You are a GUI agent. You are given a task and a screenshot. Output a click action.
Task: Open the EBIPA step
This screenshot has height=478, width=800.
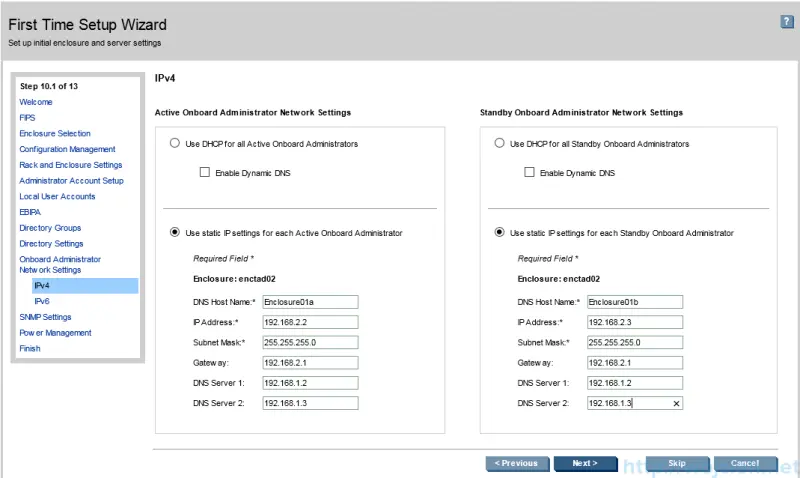pos(30,212)
